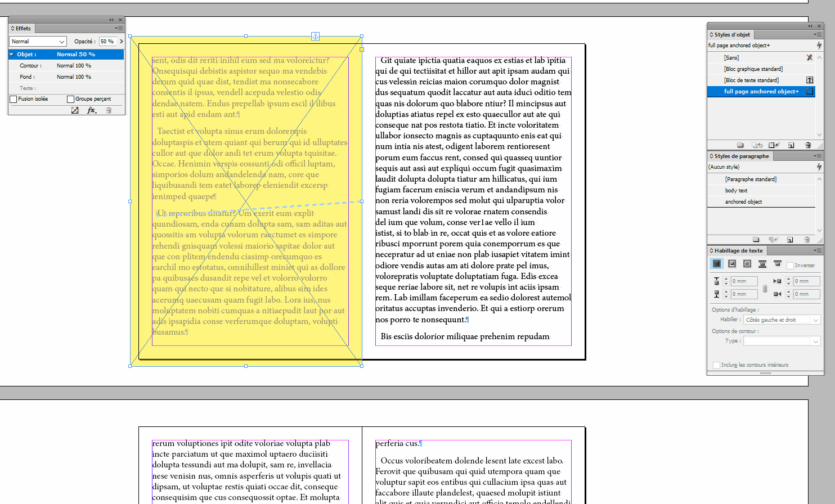This screenshot has width=835, height=504.
Task: Clear all effects icon in Effets panel
Action: pos(75,110)
